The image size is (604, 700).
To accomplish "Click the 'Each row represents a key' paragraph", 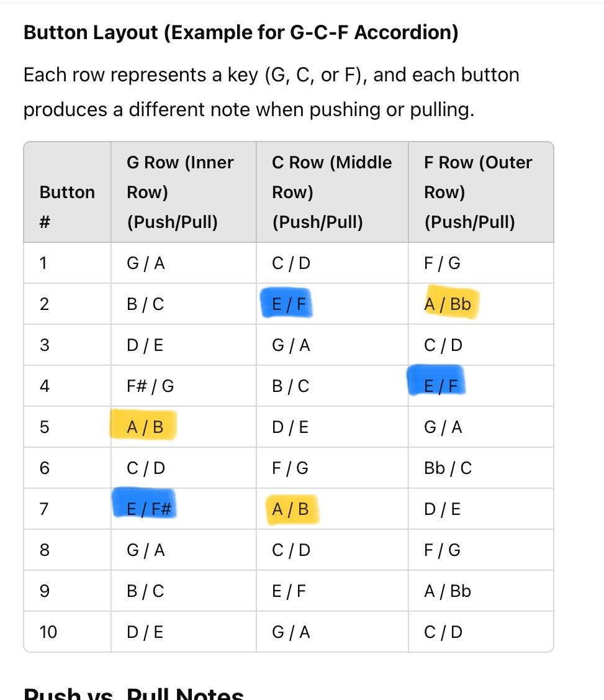I will point(271,92).
